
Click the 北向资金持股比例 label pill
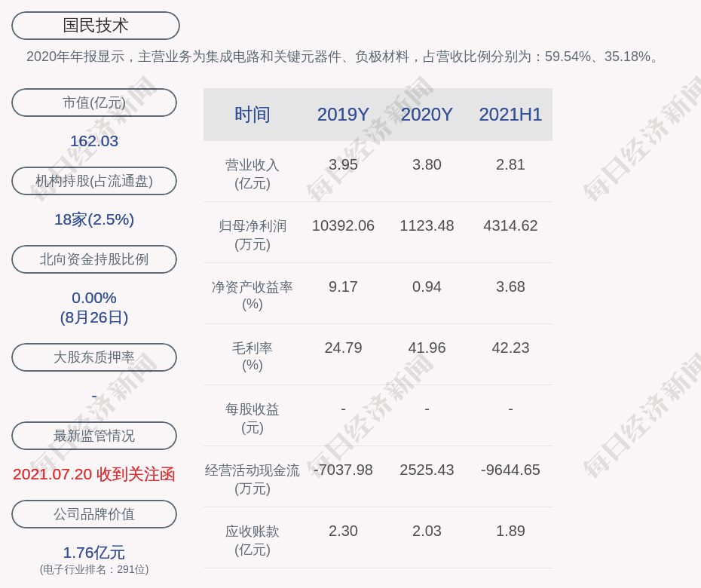point(94,259)
